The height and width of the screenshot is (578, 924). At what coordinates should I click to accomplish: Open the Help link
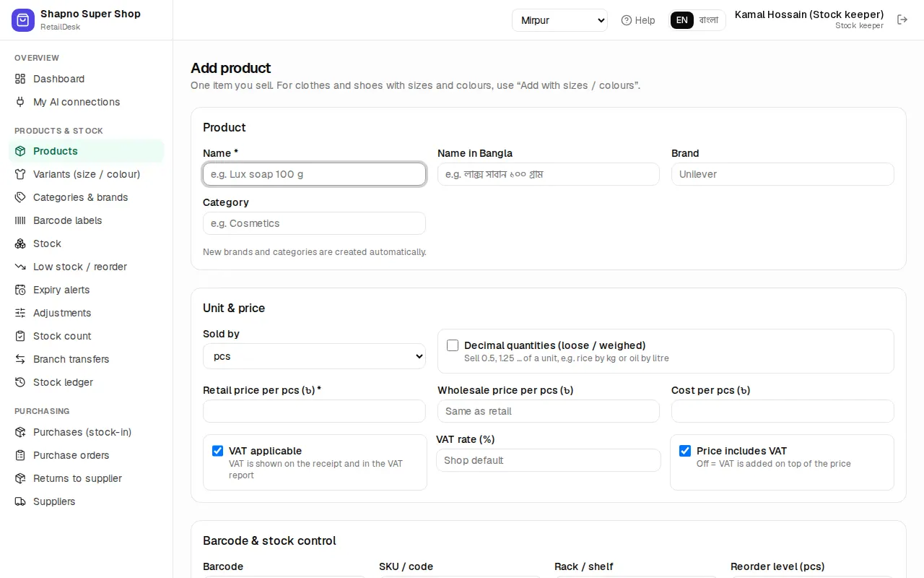(638, 20)
